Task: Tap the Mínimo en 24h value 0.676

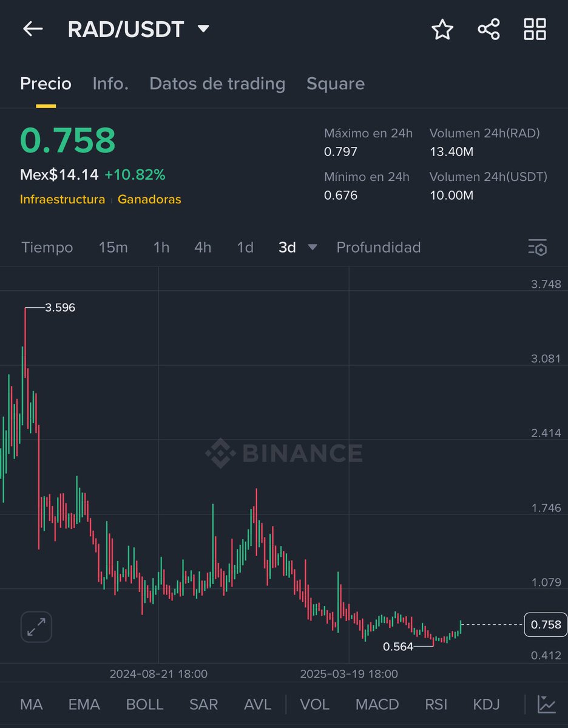Action: click(x=340, y=195)
